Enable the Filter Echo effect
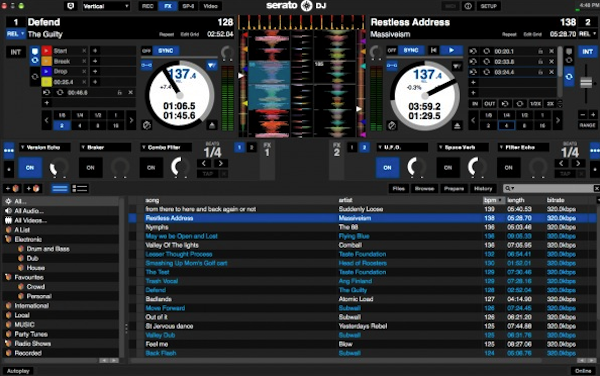 (509, 168)
